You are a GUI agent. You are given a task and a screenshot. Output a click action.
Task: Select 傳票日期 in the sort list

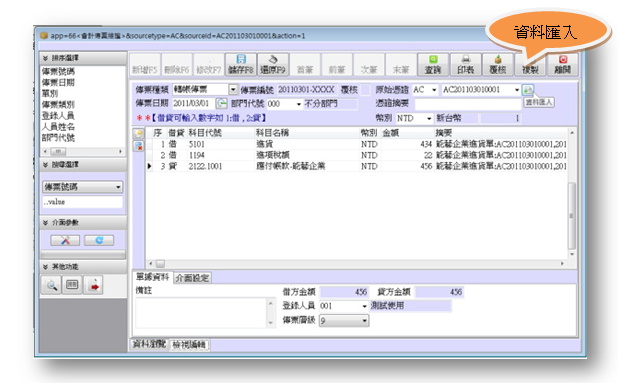[x=58, y=82]
